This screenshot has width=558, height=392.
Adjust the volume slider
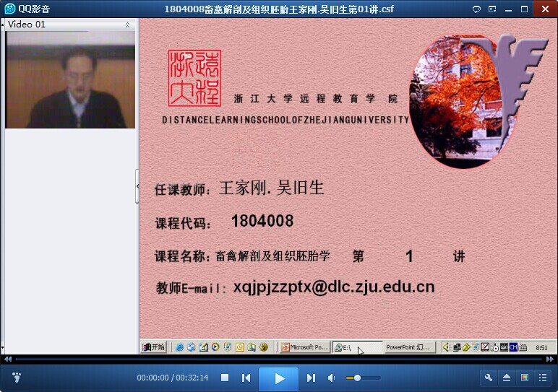click(363, 378)
